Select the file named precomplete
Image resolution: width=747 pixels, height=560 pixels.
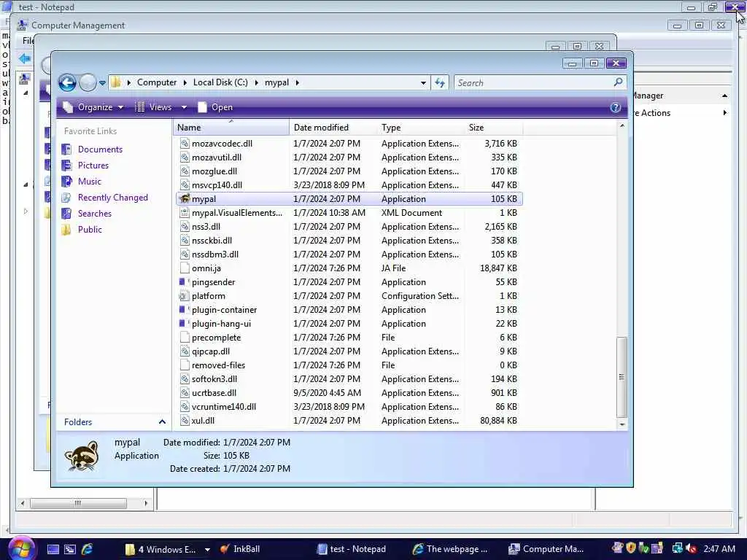[x=216, y=338]
